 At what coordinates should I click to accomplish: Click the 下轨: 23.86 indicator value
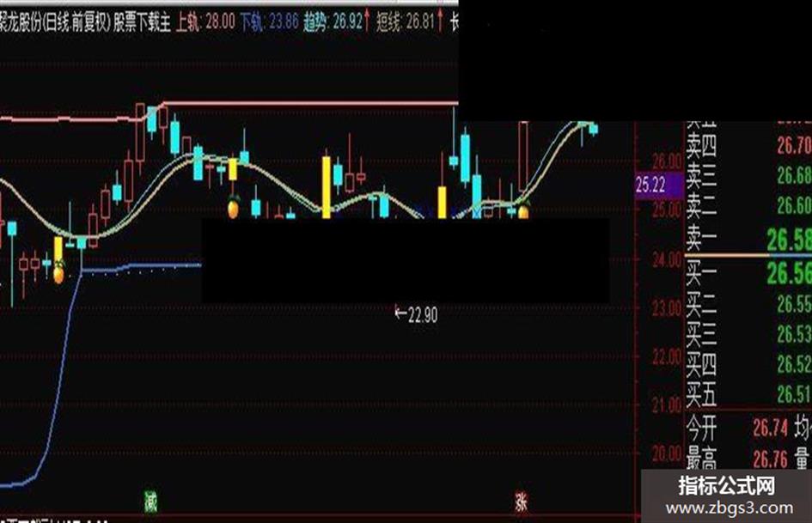269,21
